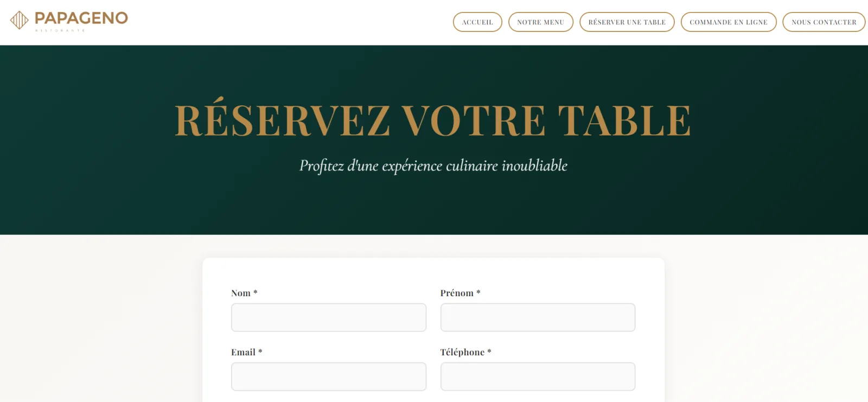Click into the Email field

329,377
